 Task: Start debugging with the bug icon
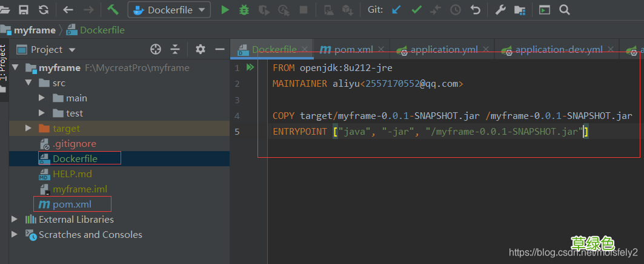coord(244,10)
